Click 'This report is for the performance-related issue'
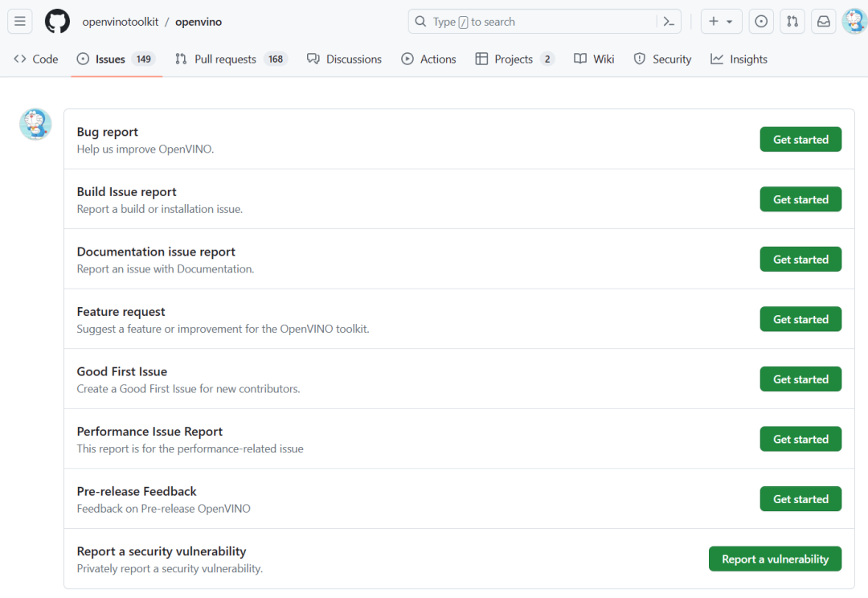The width and height of the screenshot is (868, 598). [x=190, y=448]
